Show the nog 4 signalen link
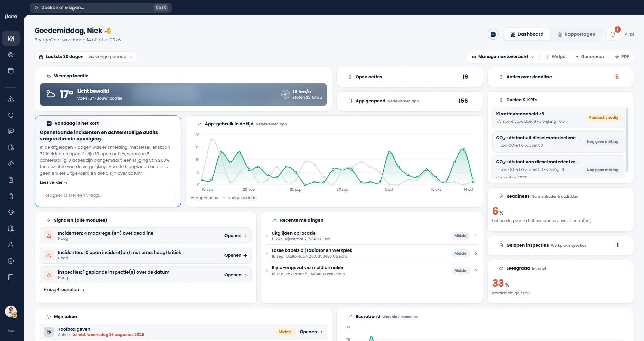 (x=64, y=290)
